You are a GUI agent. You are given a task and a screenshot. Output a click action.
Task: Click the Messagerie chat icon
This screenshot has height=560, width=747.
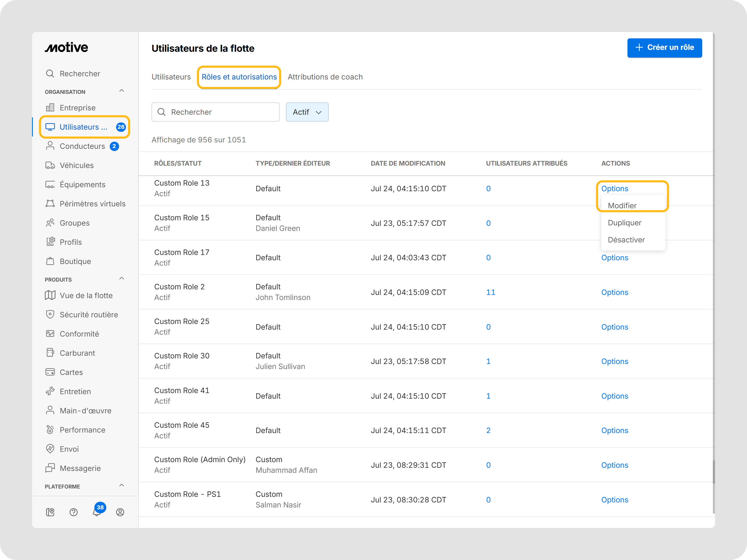[x=50, y=468]
